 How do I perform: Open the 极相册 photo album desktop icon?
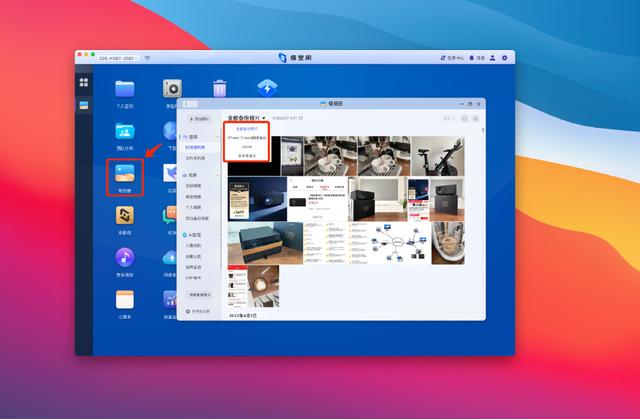[x=124, y=173]
